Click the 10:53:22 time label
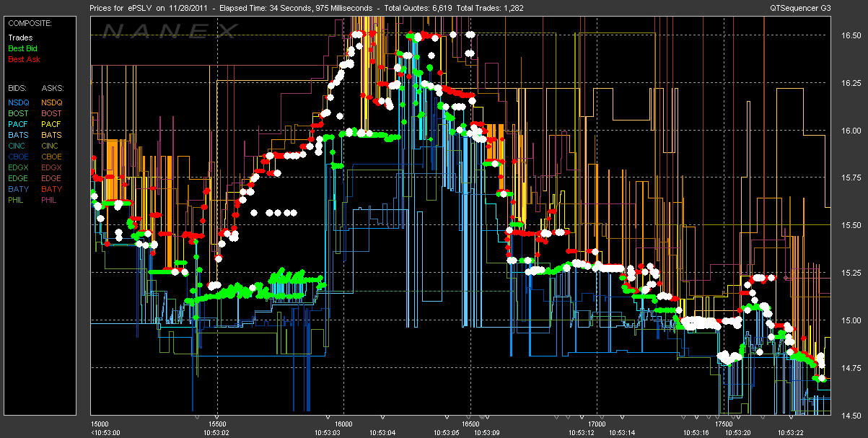 [790, 432]
